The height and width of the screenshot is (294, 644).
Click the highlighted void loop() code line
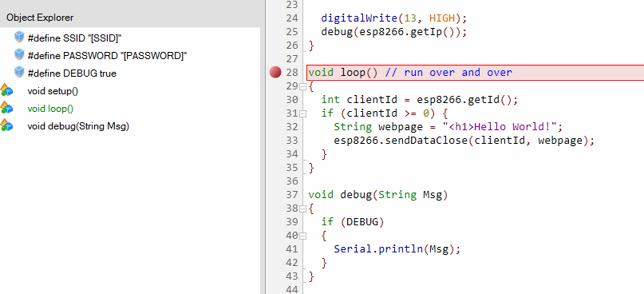pos(475,73)
